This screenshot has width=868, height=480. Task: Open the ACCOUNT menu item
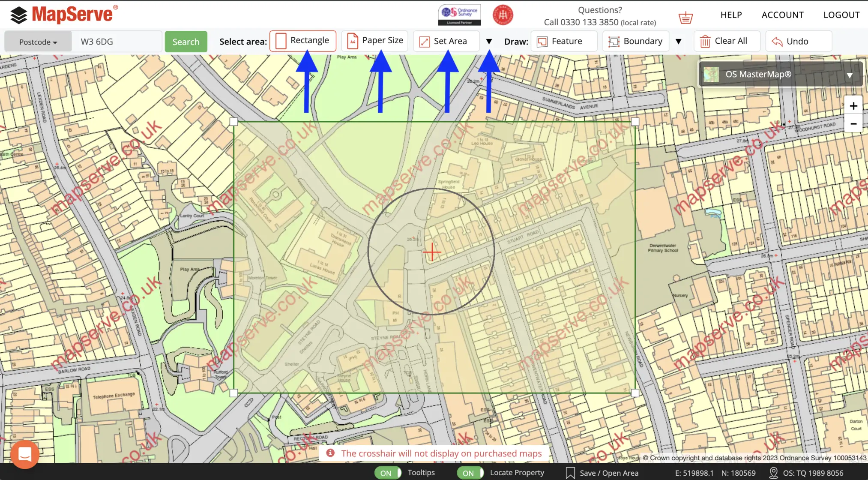click(x=782, y=14)
